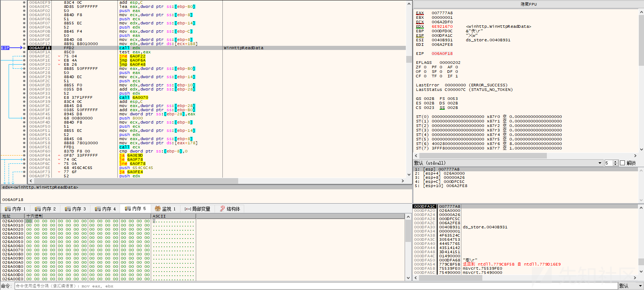The image size is (644, 290).
Task: Select the EDX register value 6E921670
Action: click(442, 27)
